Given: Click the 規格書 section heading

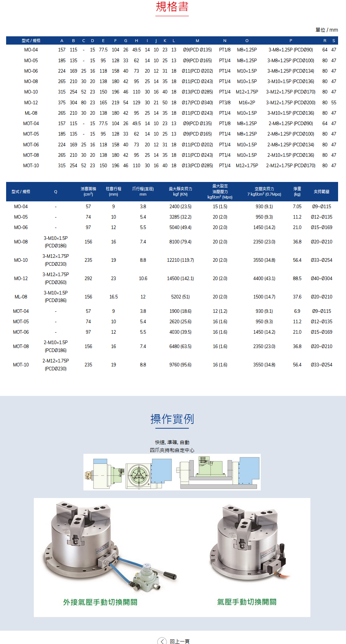Looking at the screenshot, I should (x=172, y=7).
